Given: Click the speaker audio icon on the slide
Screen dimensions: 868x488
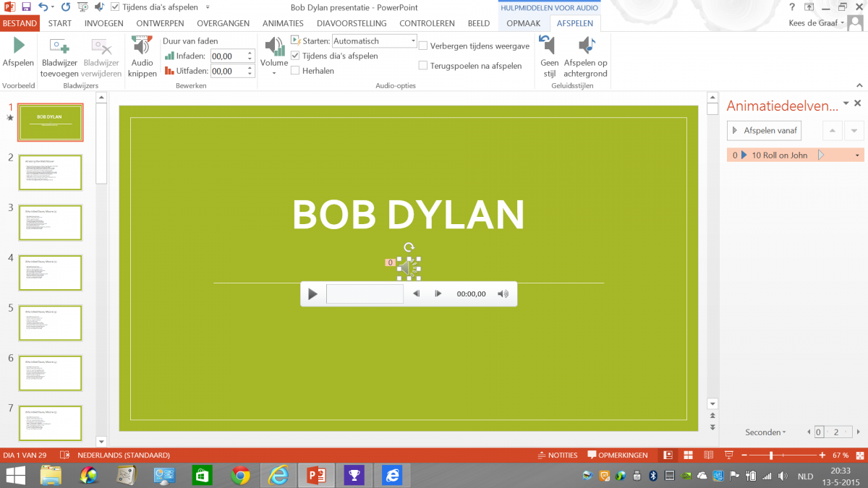Looking at the screenshot, I should click(x=409, y=269).
